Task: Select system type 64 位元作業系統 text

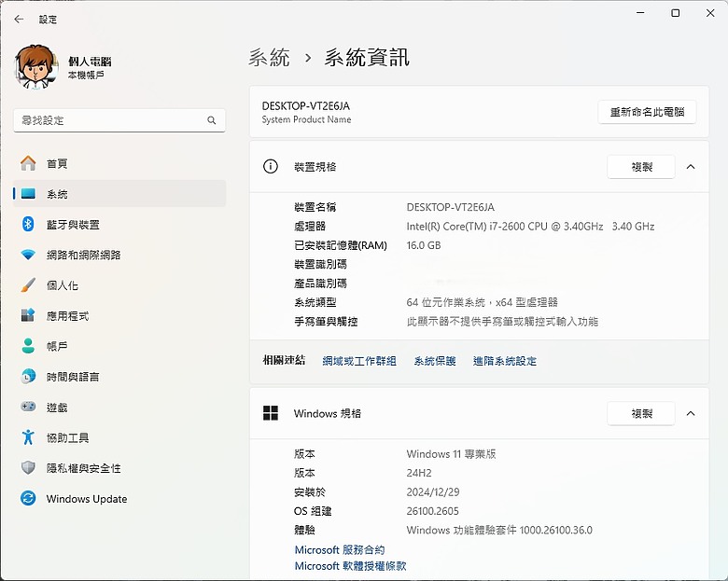Action: coord(483,302)
